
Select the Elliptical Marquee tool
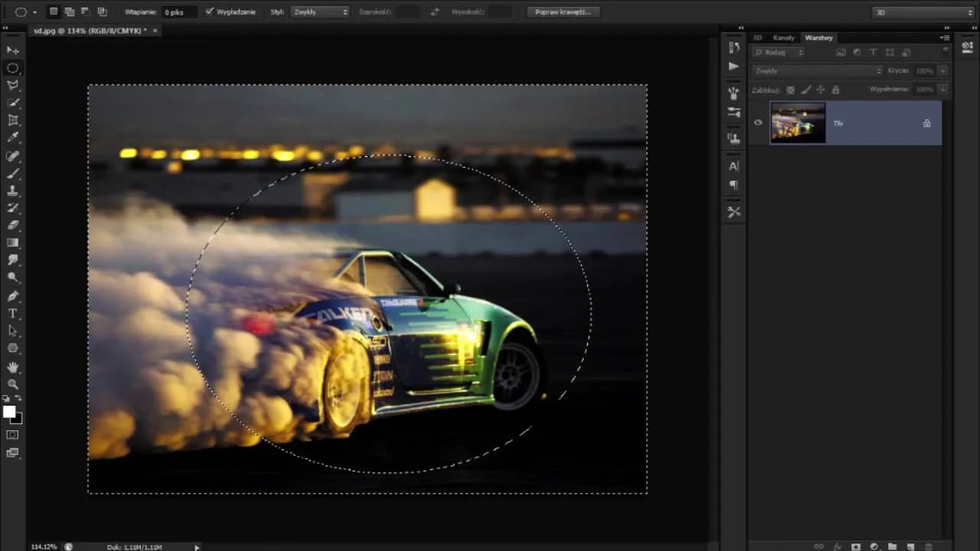pyautogui.click(x=11, y=68)
